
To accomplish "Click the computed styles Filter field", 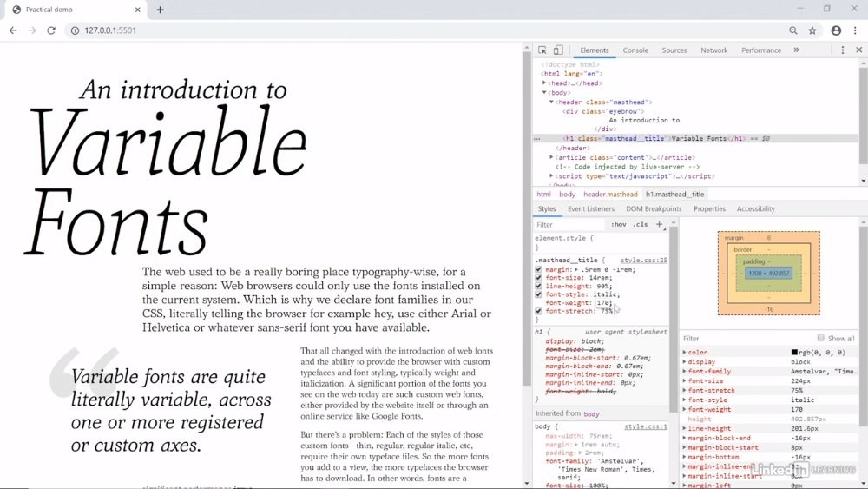I will [747, 339].
